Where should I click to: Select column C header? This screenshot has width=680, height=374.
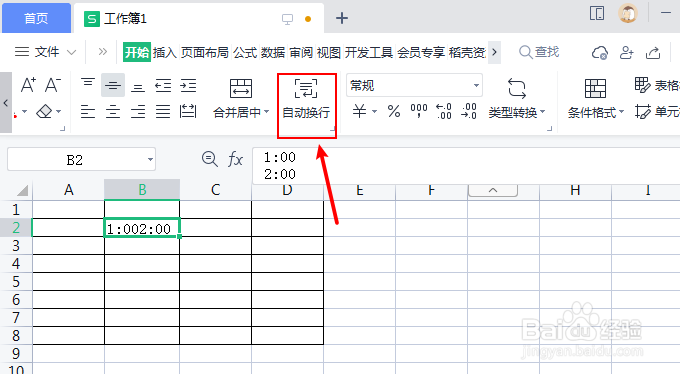216,190
